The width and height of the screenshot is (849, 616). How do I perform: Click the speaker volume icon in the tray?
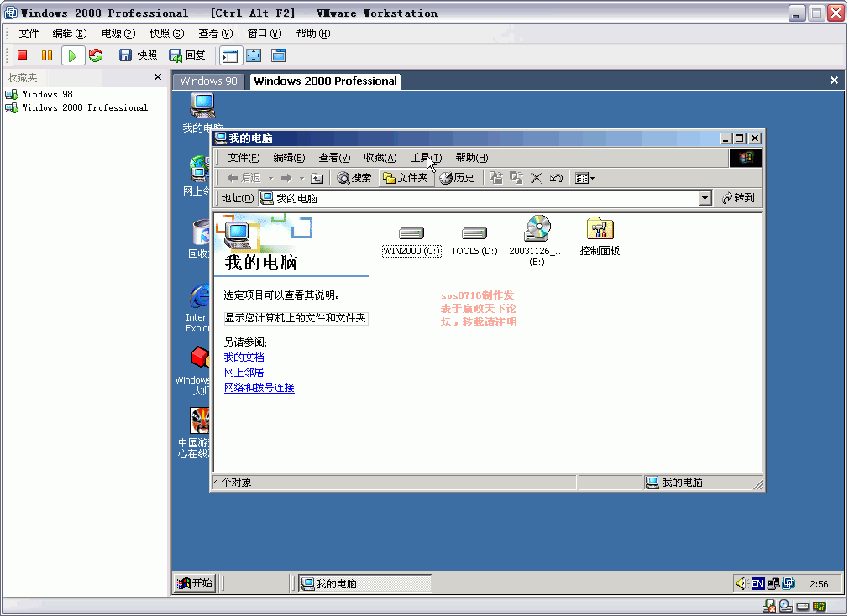(742, 583)
